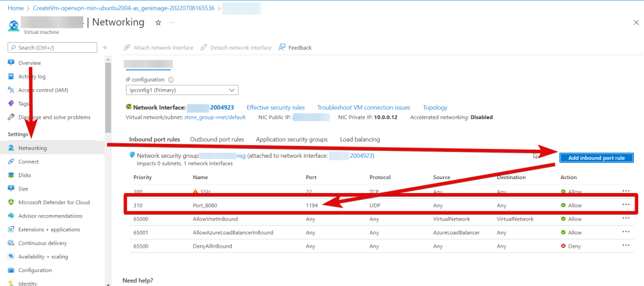Open the Size sidebar icon
644x286 pixels.
pyautogui.click(x=11, y=189)
